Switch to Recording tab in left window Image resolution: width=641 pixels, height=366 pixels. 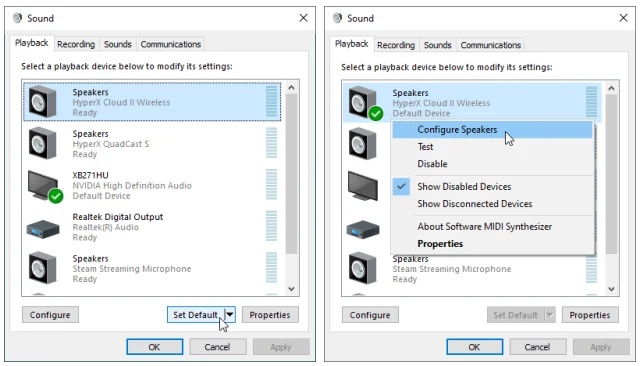76,44
